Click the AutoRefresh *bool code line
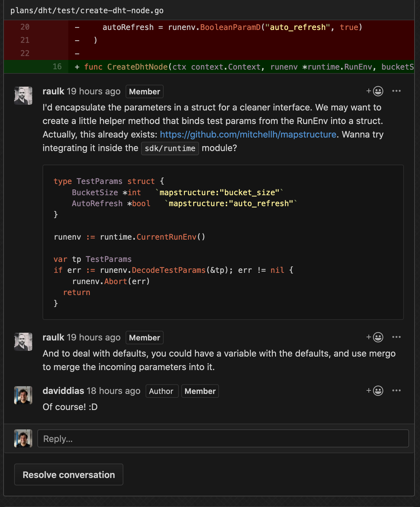The width and height of the screenshot is (420, 507). click(x=184, y=204)
